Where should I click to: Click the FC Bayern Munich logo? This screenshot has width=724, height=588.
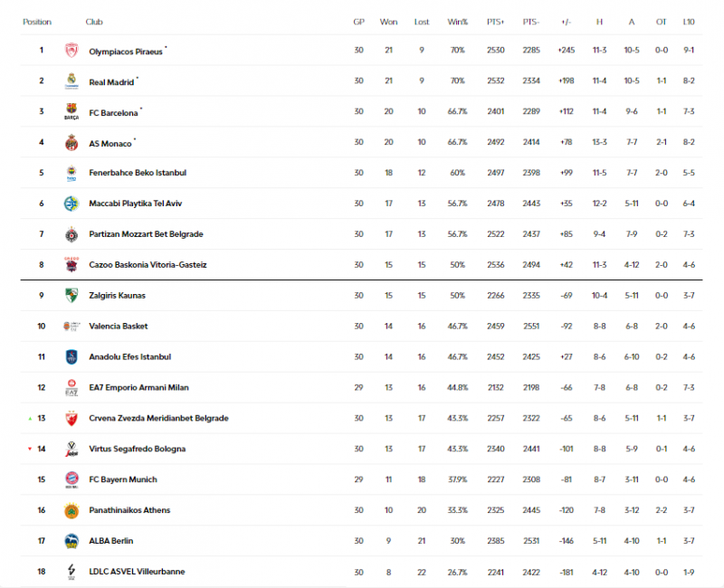(x=71, y=479)
